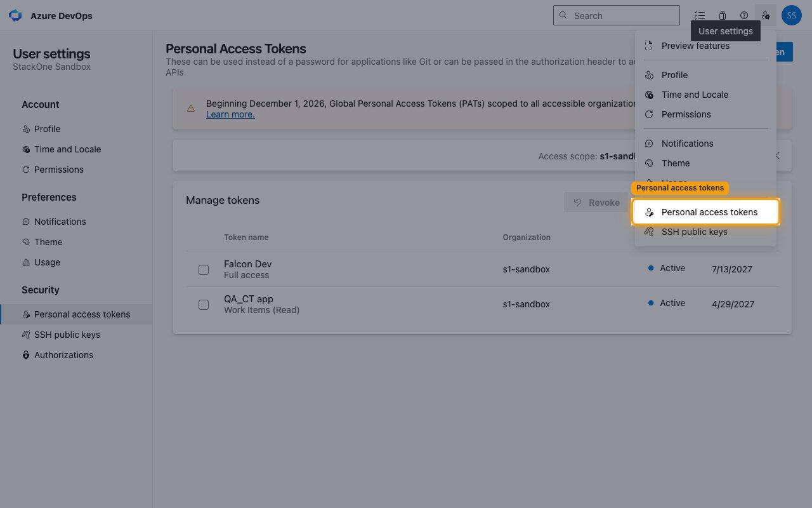This screenshot has height=508, width=812.
Task: Click the Azure DevOps logo icon
Action: point(15,15)
